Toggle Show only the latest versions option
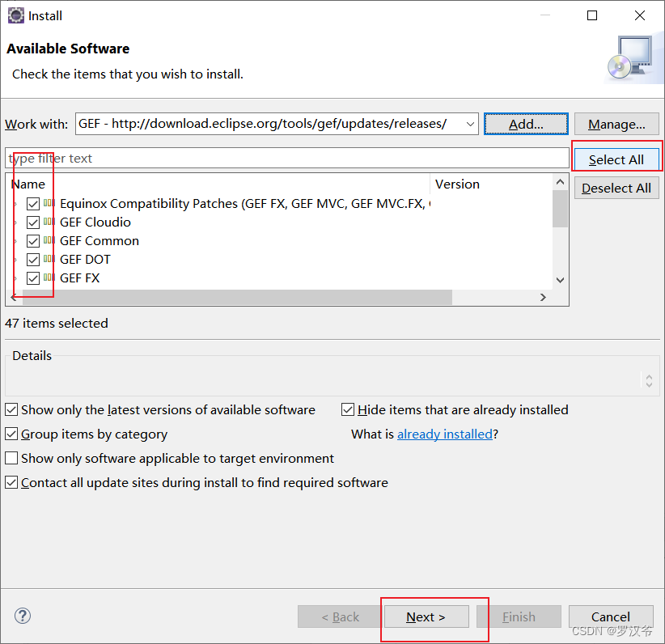The width and height of the screenshot is (665, 644). click(11, 410)
